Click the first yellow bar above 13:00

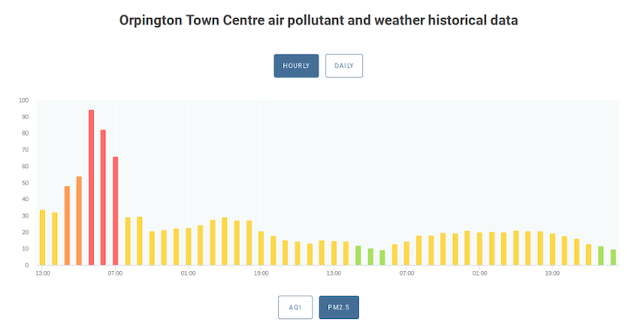(x=42, y=238)
